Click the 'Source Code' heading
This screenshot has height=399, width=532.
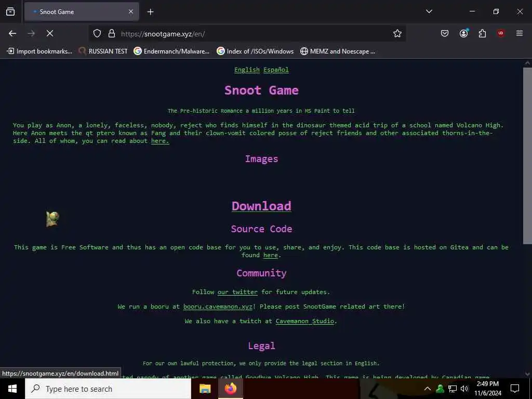[x=261, y=229]
